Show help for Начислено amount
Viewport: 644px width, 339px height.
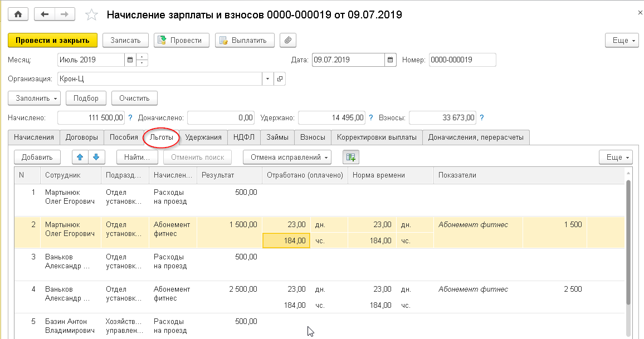coord(130,118)
